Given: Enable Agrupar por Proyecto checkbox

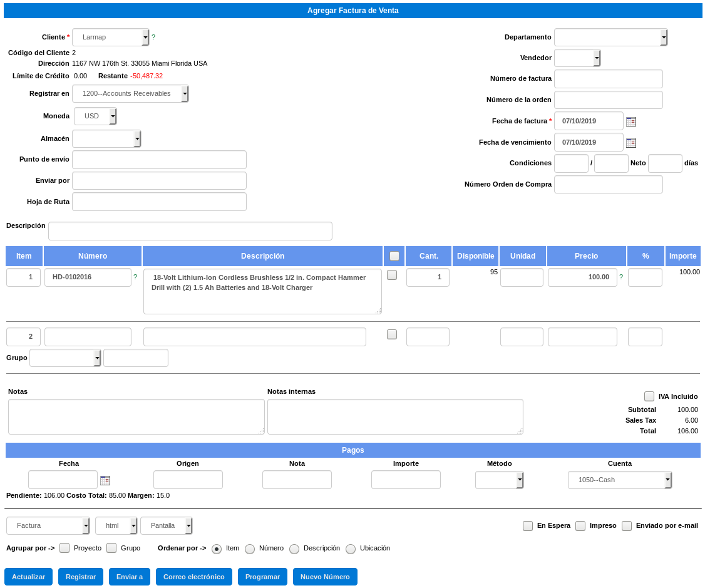Looking at the screenshot, I should tap(64, 547).
